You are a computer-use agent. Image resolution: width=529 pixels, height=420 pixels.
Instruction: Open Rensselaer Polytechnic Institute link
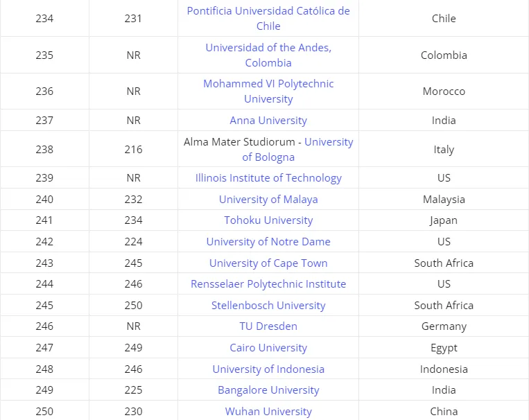pyautogui.click(x=268, y=284)
